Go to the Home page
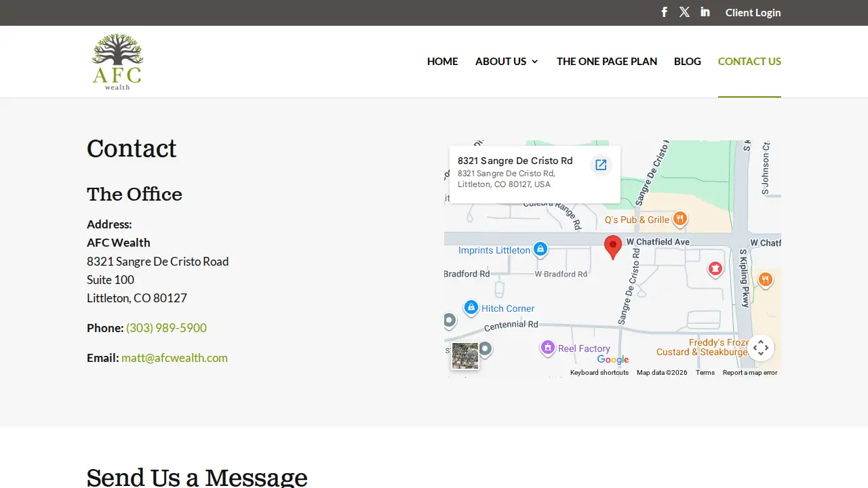868x488 pixels. coord(442,61)
